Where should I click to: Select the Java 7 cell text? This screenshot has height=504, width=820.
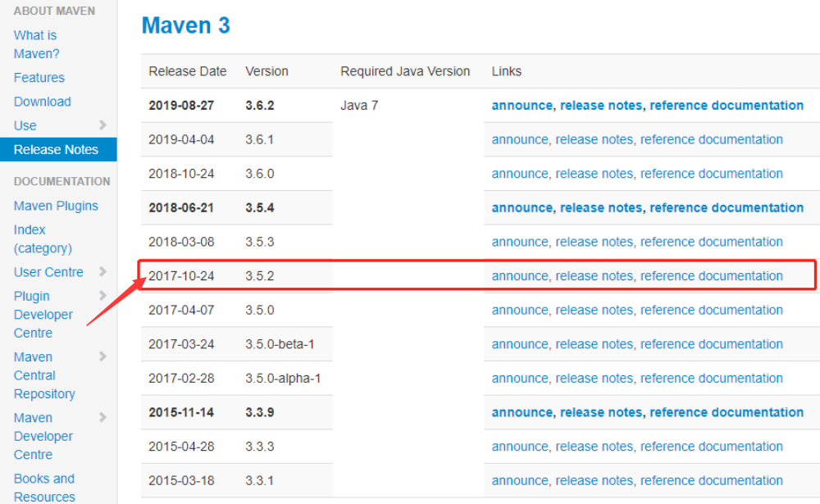tap(359, 105)
